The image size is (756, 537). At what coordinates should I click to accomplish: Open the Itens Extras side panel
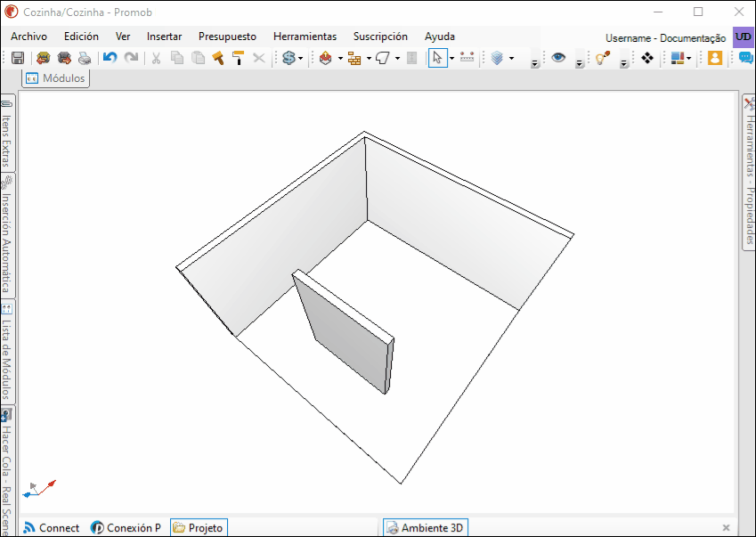coord(7,134)
